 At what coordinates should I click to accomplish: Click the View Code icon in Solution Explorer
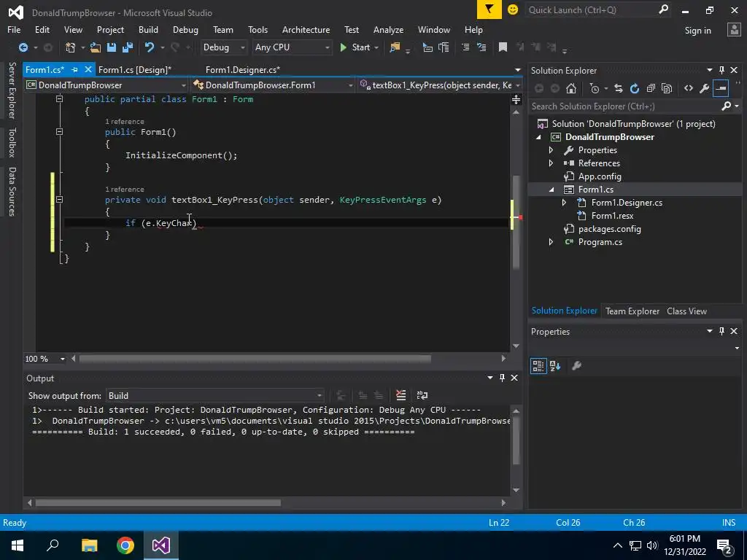(689, 88)
